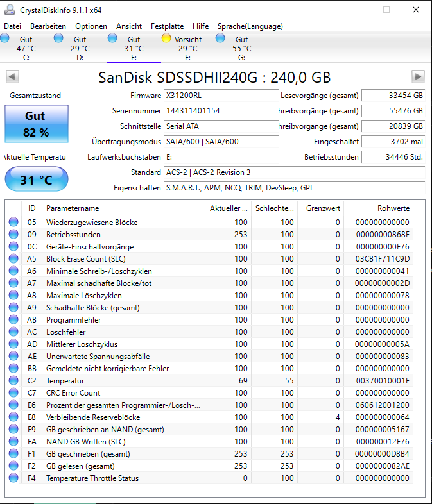This screenshot has height=504, width=432.
Task: Click the Grenzwert column header
Action: [321, 208]
